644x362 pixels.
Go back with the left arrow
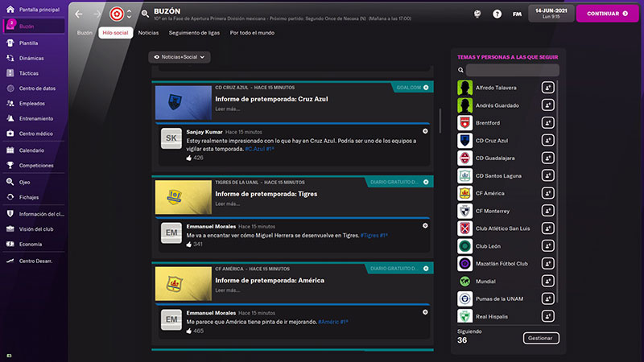click(x=78, y=14)
